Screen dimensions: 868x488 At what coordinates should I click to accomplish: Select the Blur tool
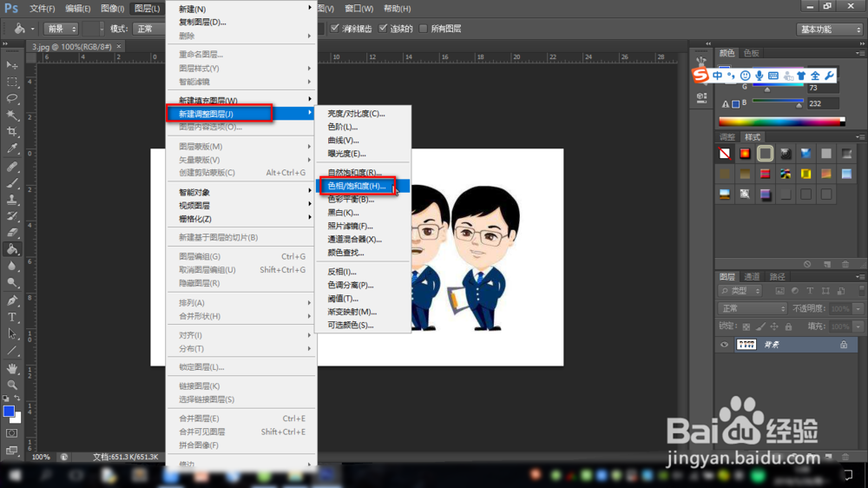click(x=11, y=266)
